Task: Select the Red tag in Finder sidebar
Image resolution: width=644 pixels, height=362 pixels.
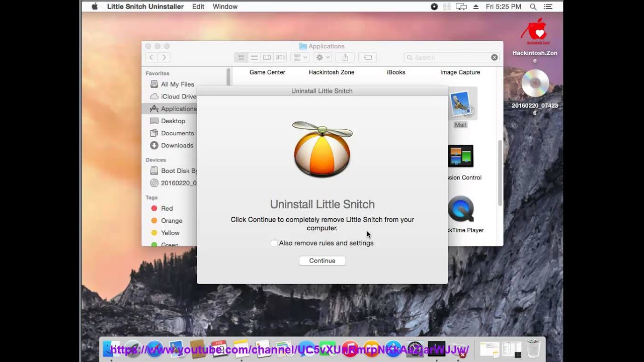Action: pos(162,208)
